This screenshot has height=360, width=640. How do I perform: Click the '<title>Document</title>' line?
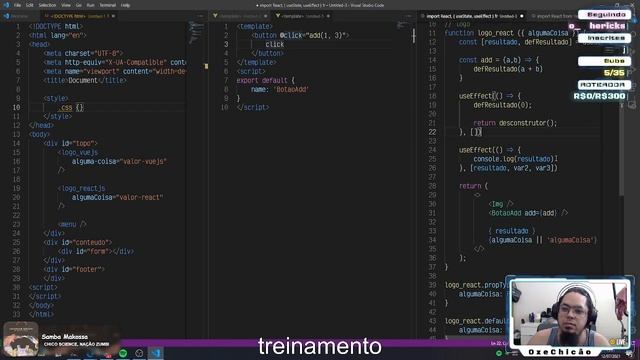(84, 80)
